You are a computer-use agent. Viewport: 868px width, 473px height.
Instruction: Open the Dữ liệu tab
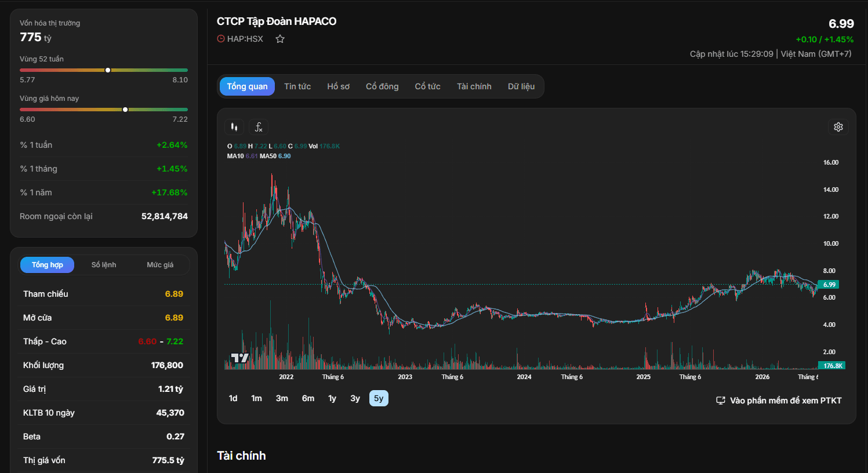point(521,86)
